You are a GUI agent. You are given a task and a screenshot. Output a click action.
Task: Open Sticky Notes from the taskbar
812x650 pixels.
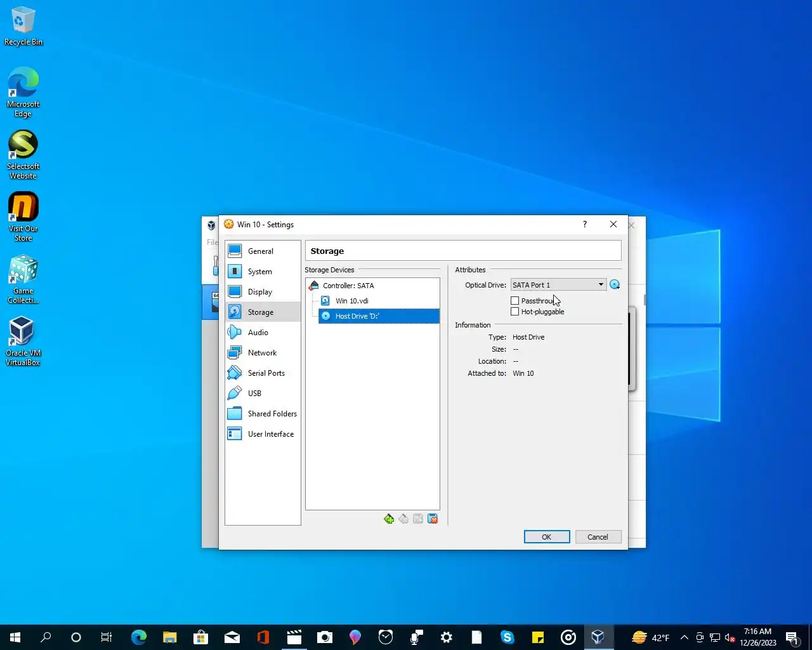[x=537, y=637]
